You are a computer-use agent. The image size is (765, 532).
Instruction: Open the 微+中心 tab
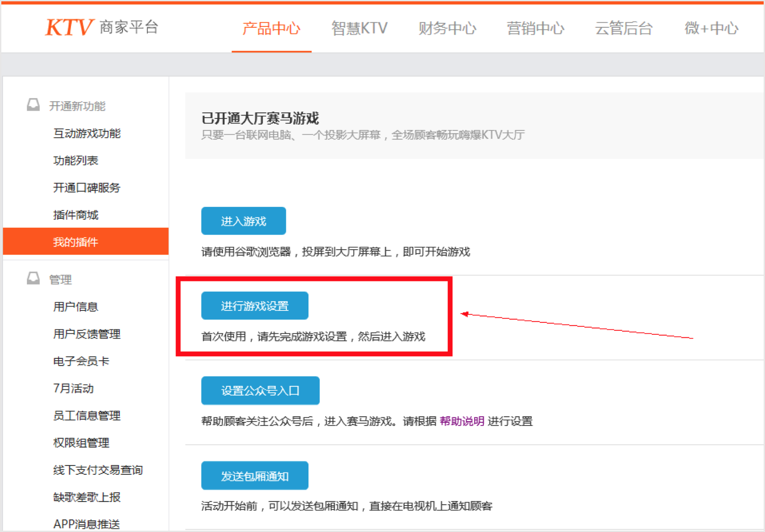tap(711, 29)
